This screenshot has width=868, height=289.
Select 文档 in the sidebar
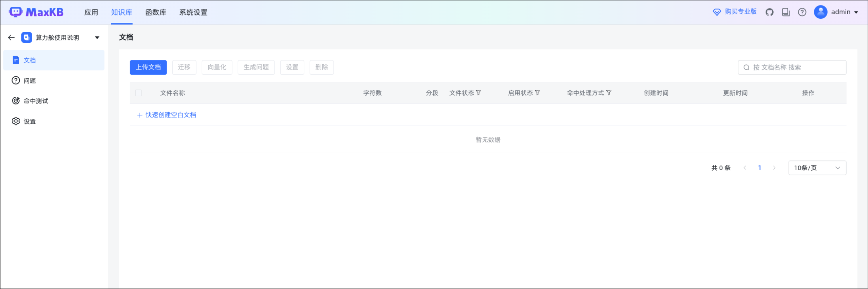pos(54,60)
